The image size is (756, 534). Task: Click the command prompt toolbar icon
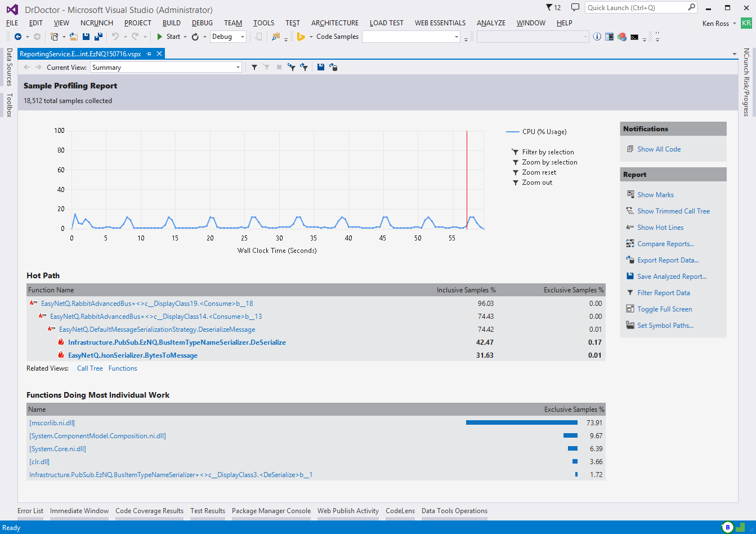634,37
